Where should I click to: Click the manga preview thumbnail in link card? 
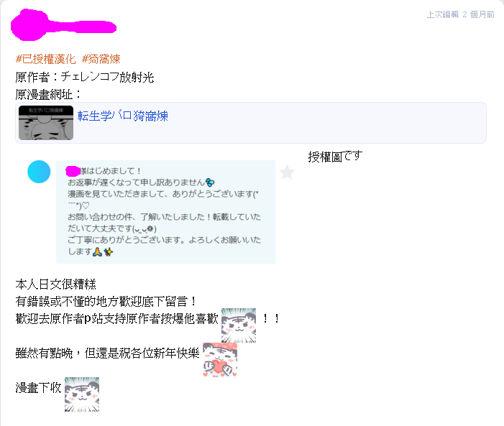pyautogui.click(x=46, y=123)
